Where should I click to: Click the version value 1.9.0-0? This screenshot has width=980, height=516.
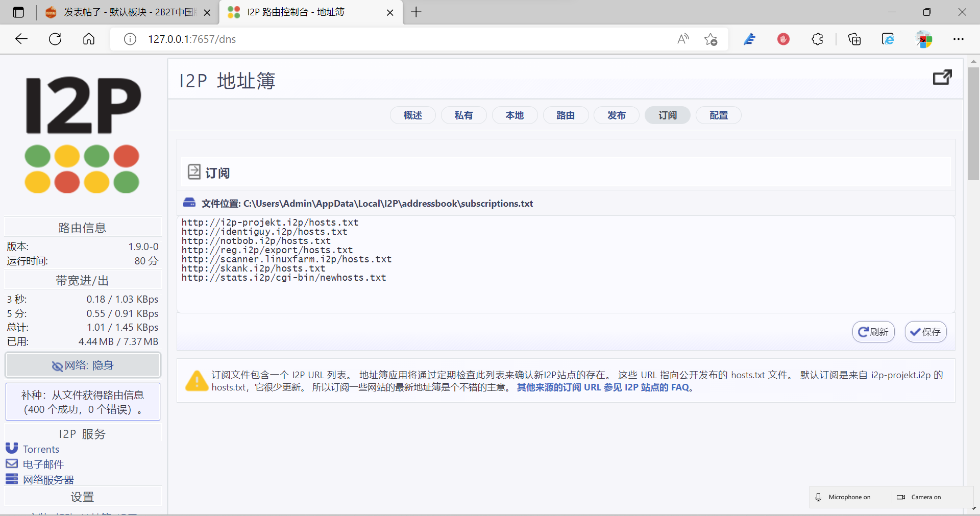tap(143, 247)
